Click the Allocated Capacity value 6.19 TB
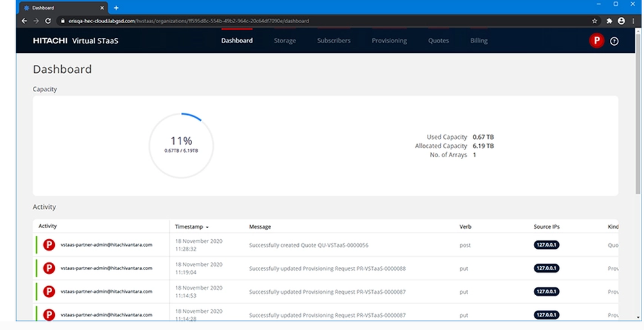 tap(483, 146)
